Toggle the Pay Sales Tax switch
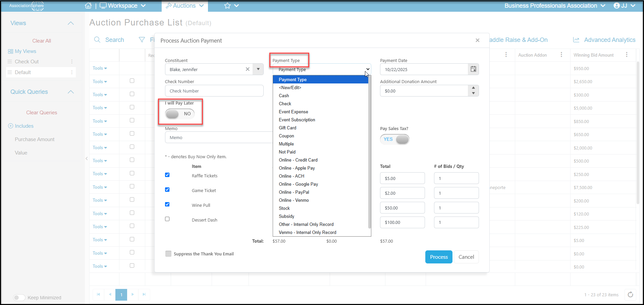This screenshot has width=644, height=305. [x=395, y=139]
